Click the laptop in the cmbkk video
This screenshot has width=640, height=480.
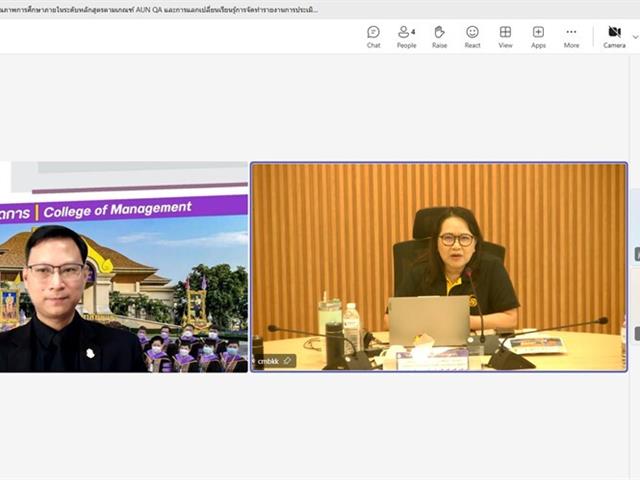click(428, 320)
